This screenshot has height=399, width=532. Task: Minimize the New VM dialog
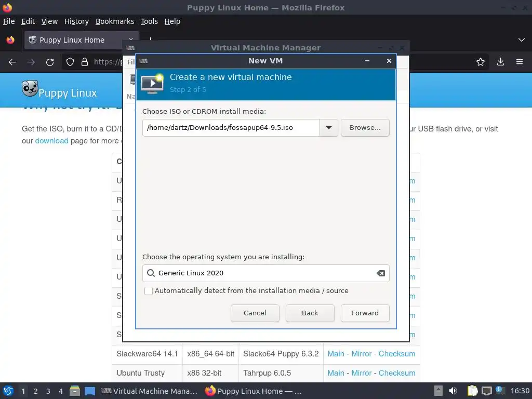pos(367,61)
